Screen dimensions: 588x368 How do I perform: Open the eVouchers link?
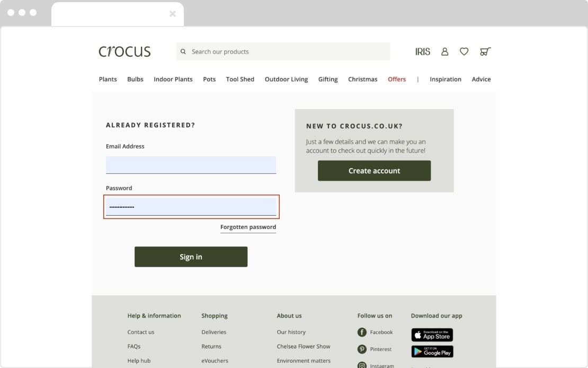pyautogui.click(x=215, y=361)
